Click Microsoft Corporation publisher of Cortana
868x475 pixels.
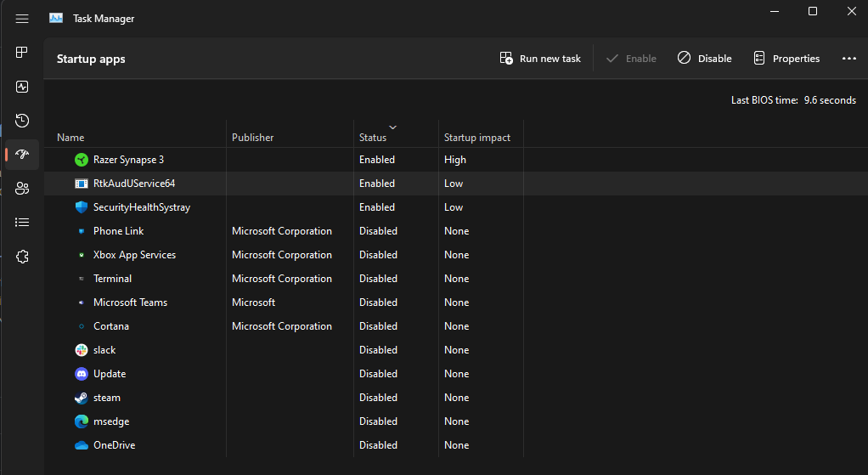pos(282,326)
